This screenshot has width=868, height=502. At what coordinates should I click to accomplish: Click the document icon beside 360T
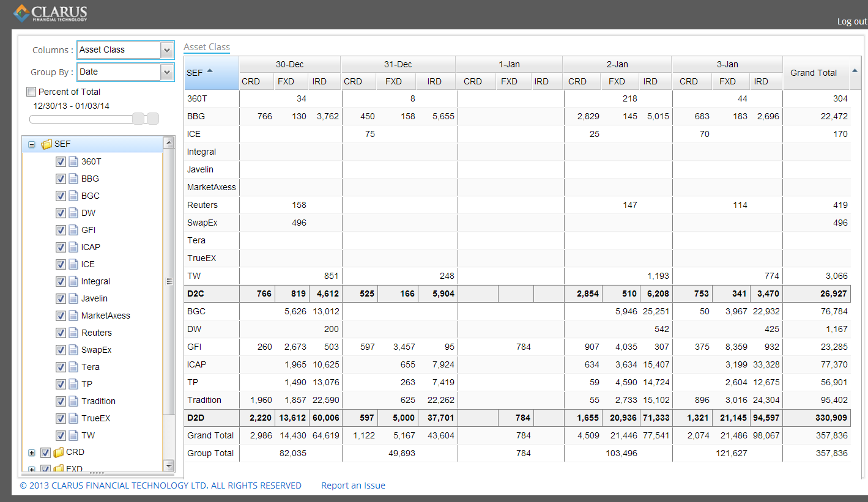[x=73, y=161]
